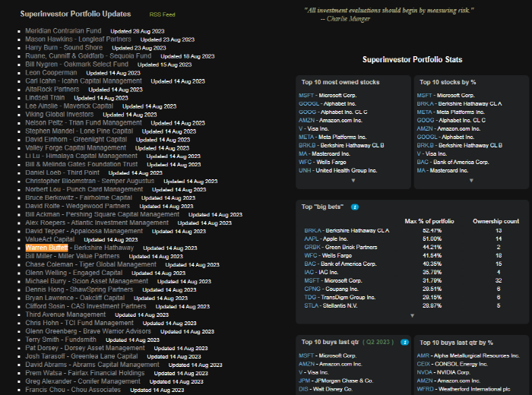Expand the Top big bets table arrow
This screenshot has height=395, width=532.
point(412,316)
